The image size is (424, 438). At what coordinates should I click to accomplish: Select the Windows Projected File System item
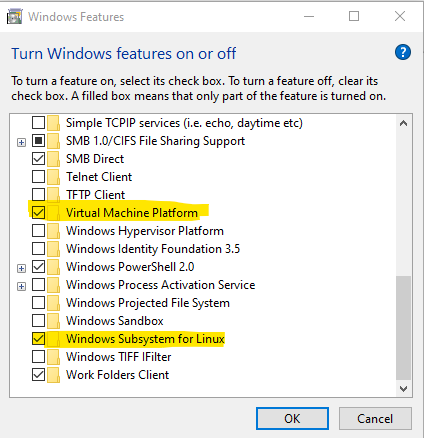[148, 303]
